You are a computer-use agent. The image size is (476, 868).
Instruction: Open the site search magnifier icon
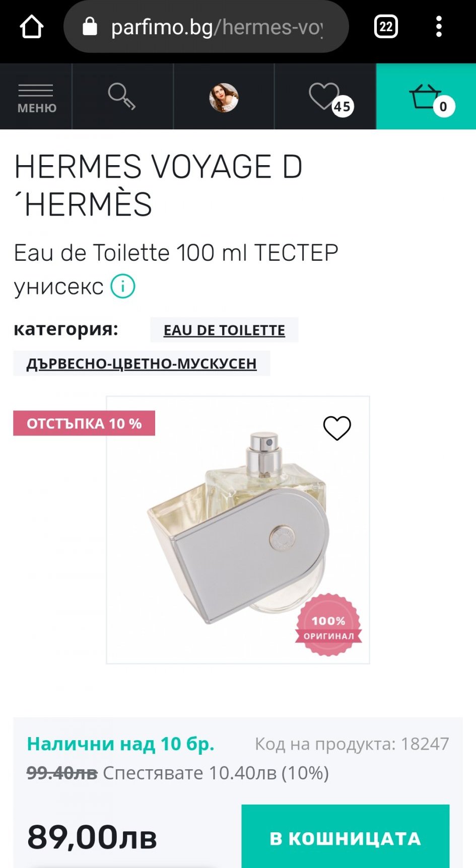122,97
